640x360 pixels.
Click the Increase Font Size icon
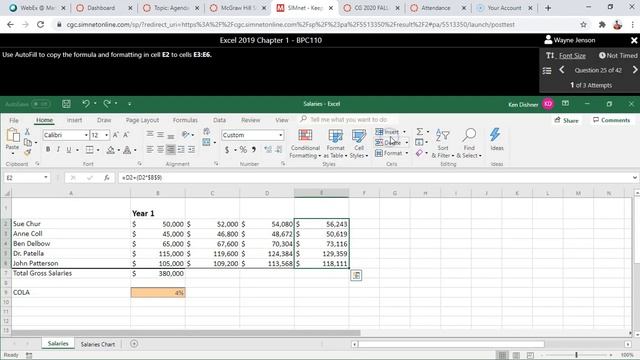click(x=116, y=135)
